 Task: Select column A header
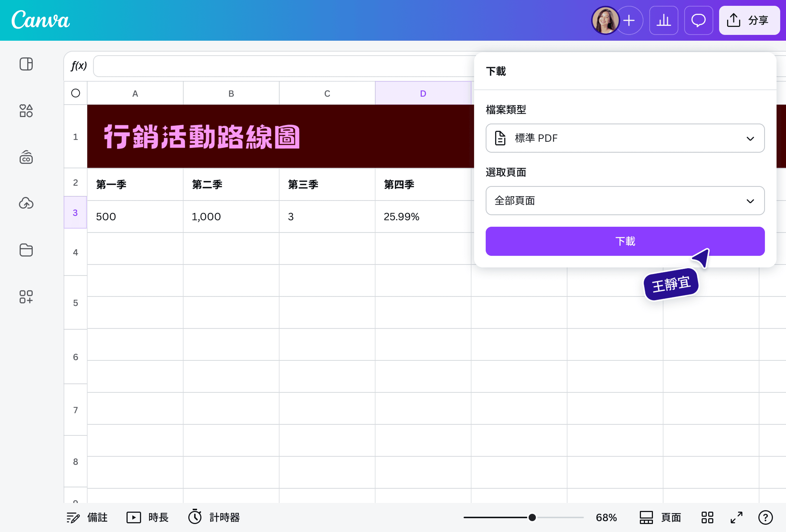(x=135, y=93)
